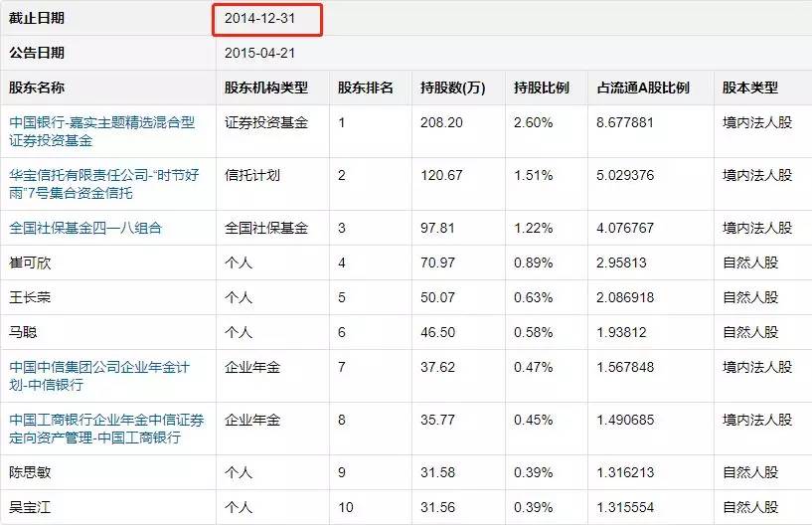This screenshot has width=812, height=525.
Task: Click 全国社保基金 institution type cell
Action: coord(266,228)
